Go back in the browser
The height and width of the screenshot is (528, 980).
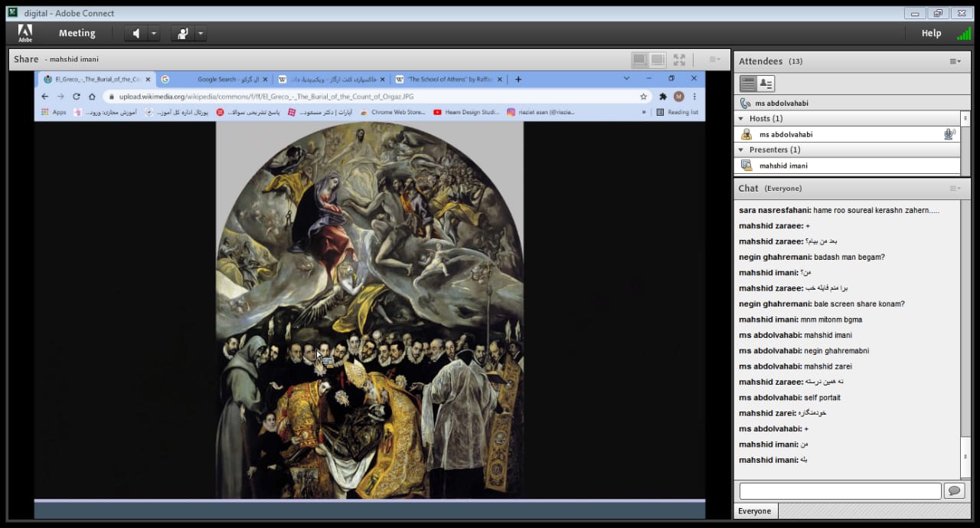[44, 97]
